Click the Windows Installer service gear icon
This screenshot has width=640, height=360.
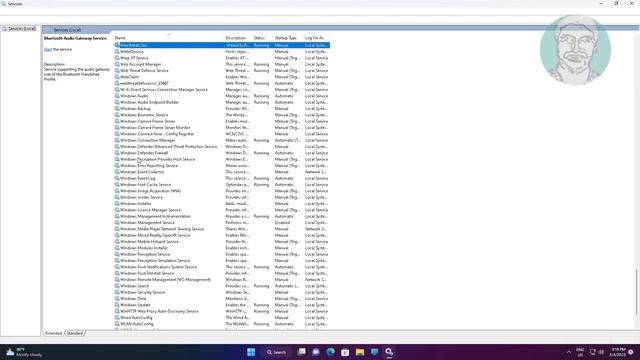pos(117,203)
